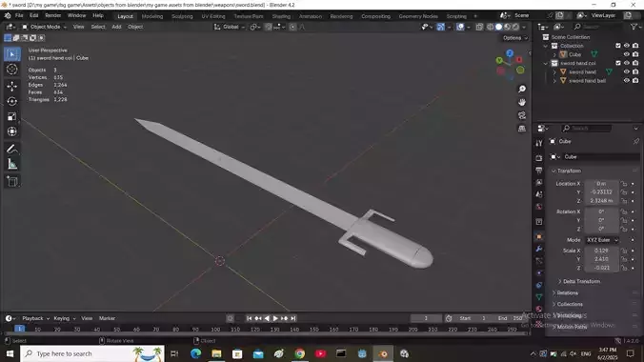Disable Cube in renders camera icon
The height and width of the screenshot is (362, 644).
tap(635, 54)
